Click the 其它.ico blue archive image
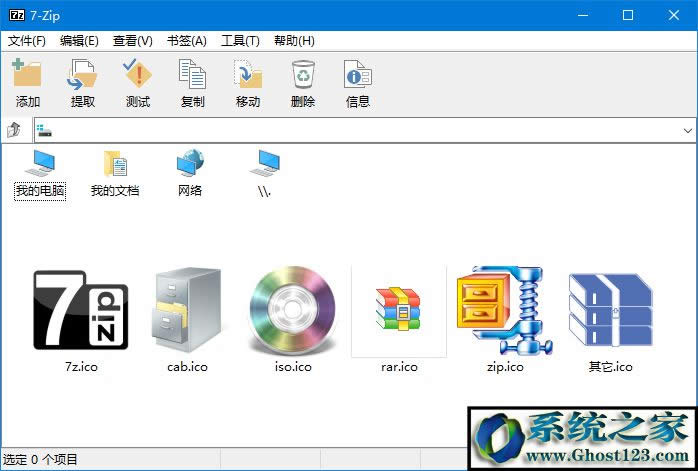The width and height of the screenshot is (698, 471). point(610,310)
